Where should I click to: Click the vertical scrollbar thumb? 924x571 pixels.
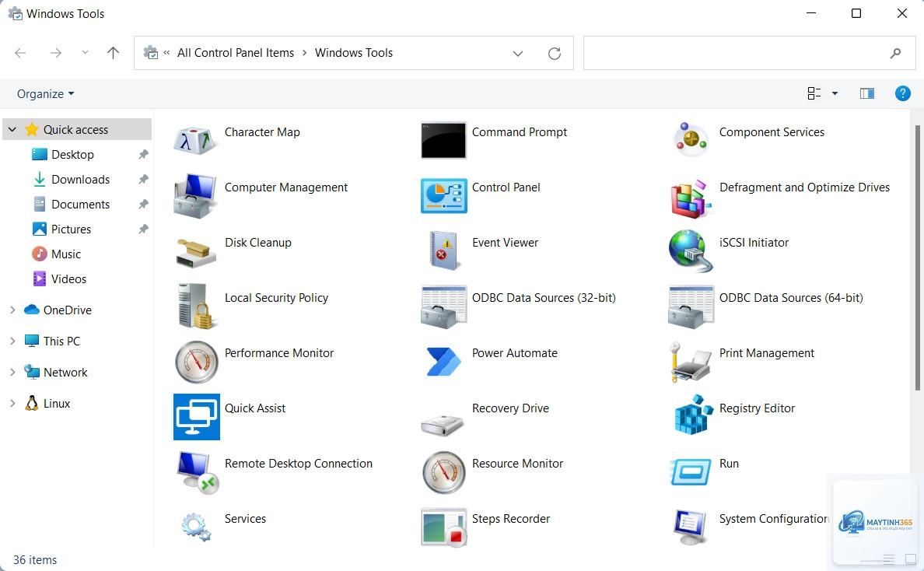click(917, 257)
